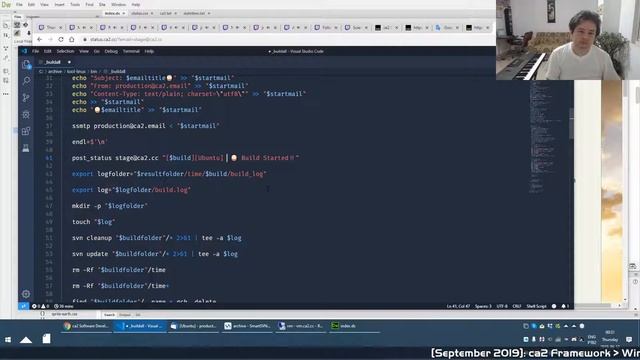Click the errors and warnings status bar item
The height and width of the screenshot is (360, 640).
[x=40, y=306]
